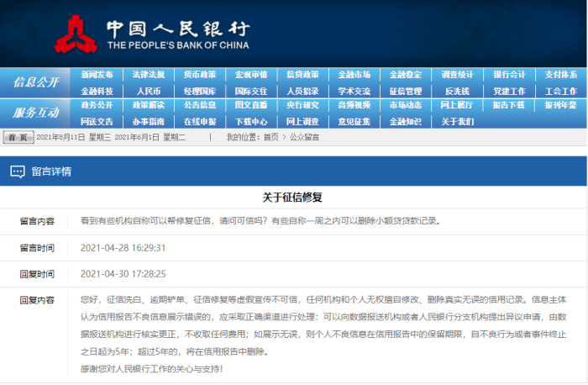This screenshot has height=385, width=588.
Task: Open the 支付体系 menu item
Action: [x=559, y=75]
